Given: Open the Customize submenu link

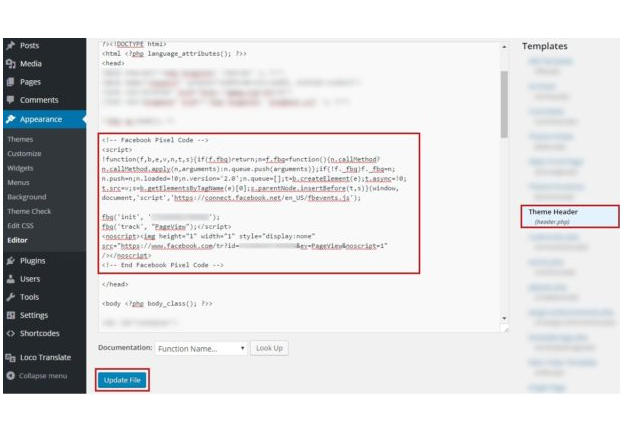Looking at the screenshot, I should (24, 154).
